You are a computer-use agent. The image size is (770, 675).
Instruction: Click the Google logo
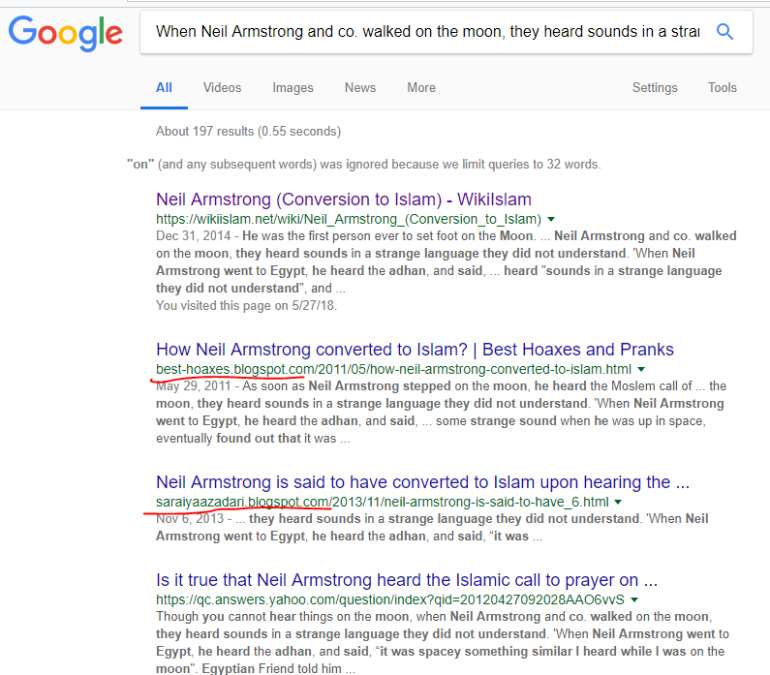pos(65,33)
